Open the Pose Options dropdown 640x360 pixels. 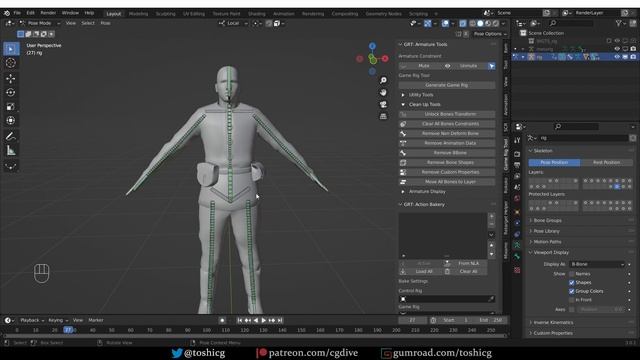[490, 34]
